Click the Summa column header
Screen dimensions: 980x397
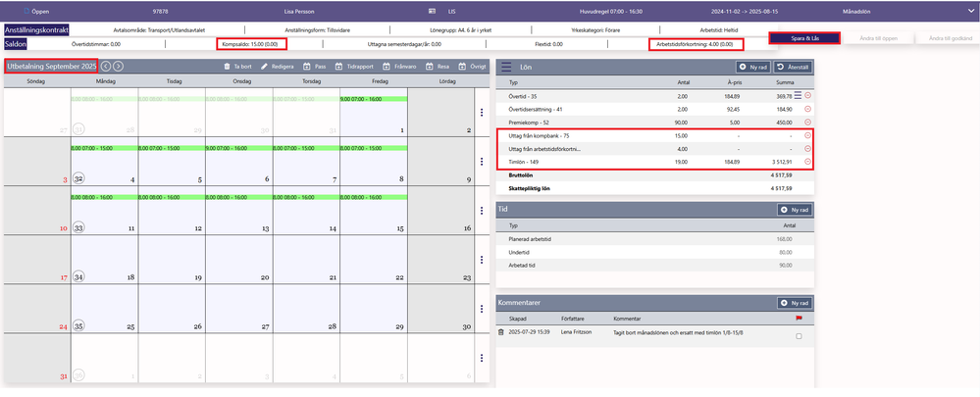coord(785,82)
